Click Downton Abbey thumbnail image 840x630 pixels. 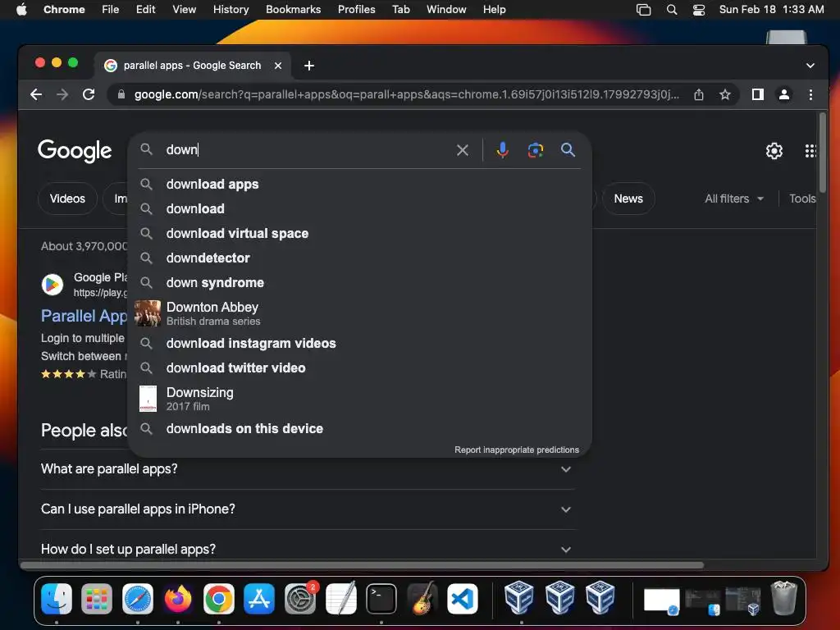pyautogui.click(x=148, y=313)
